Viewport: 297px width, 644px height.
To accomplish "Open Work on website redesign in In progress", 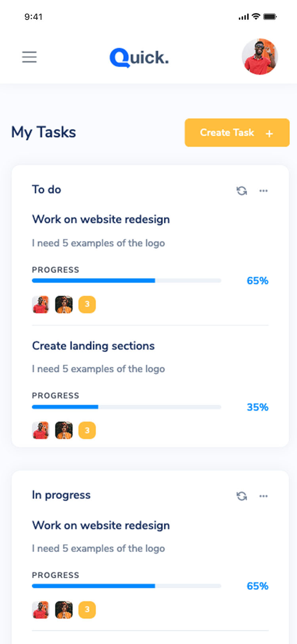I will pos(101,525).
